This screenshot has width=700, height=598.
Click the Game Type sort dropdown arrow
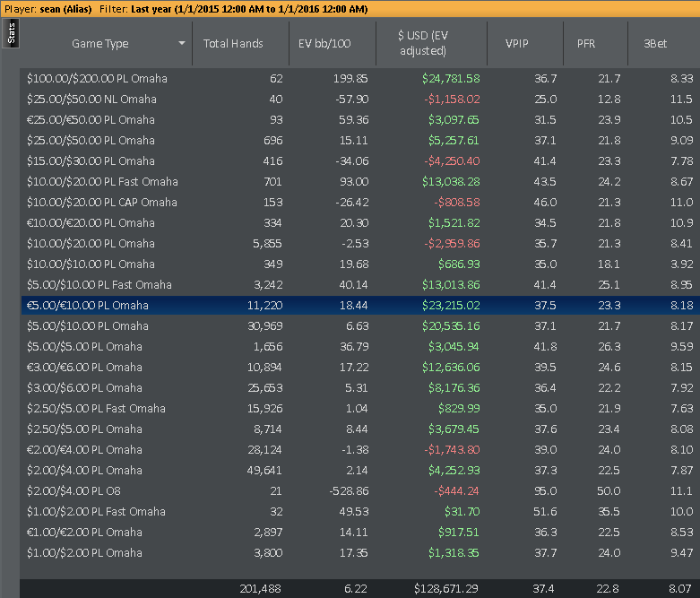(x=182, y=43)
